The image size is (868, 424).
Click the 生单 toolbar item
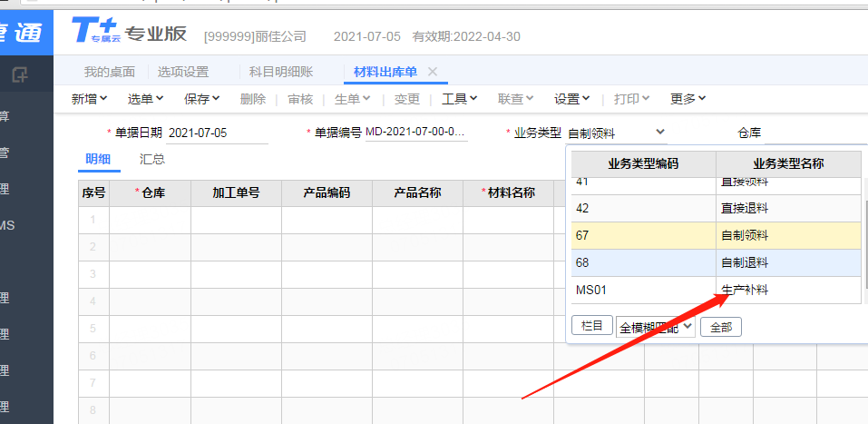tap(353, 99)
